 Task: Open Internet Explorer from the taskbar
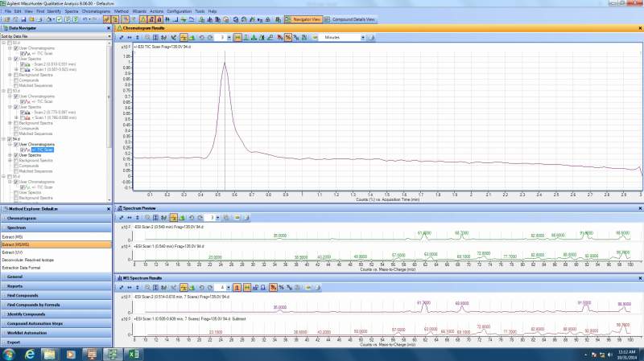pyautogui.click(x=30, y=354)
